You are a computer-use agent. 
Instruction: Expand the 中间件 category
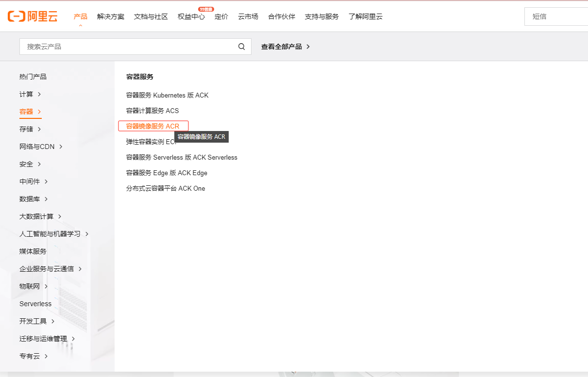(x=34, y=181)
